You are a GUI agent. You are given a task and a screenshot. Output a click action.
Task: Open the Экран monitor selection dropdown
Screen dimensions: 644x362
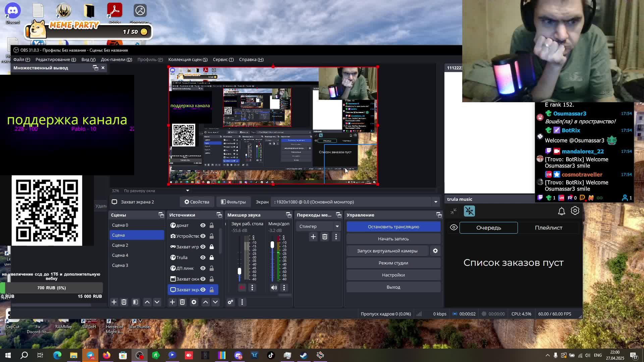click(435, 202)
